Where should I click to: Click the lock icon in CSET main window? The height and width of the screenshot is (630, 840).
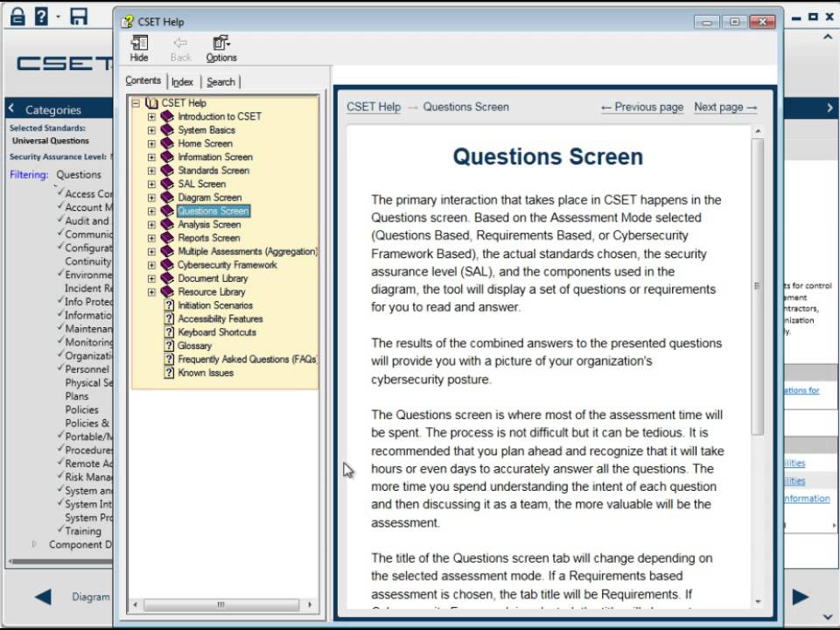click(17, 16)
